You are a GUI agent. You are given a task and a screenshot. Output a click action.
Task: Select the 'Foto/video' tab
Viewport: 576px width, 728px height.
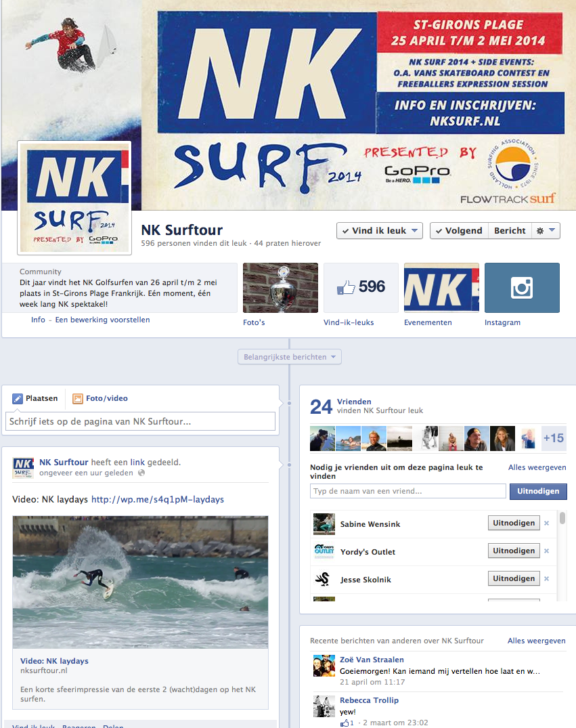pyautogui.click(x=100, y=398)
